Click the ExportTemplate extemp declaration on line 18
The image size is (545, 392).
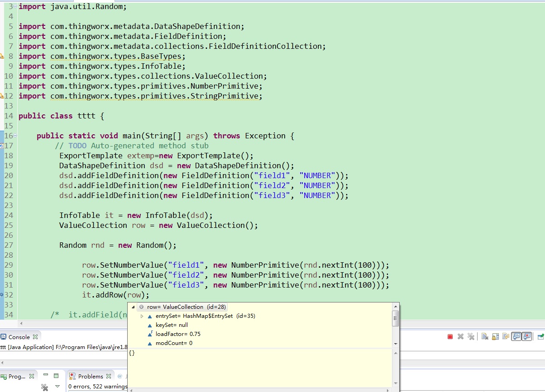[156, 156]
